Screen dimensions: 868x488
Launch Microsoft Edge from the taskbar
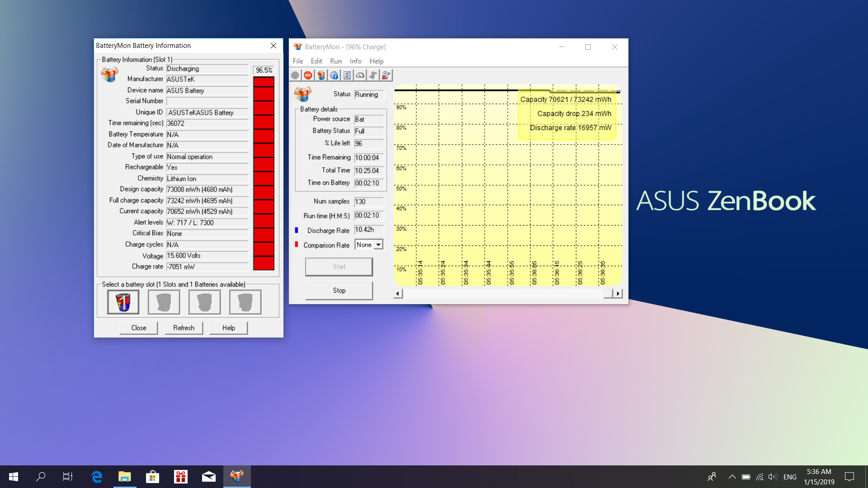(97, 477)
